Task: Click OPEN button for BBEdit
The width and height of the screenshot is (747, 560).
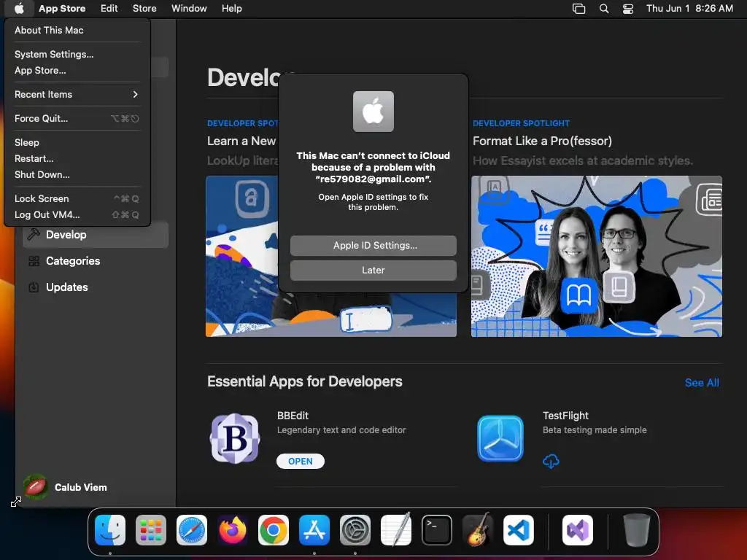Action: pos(300,461)
